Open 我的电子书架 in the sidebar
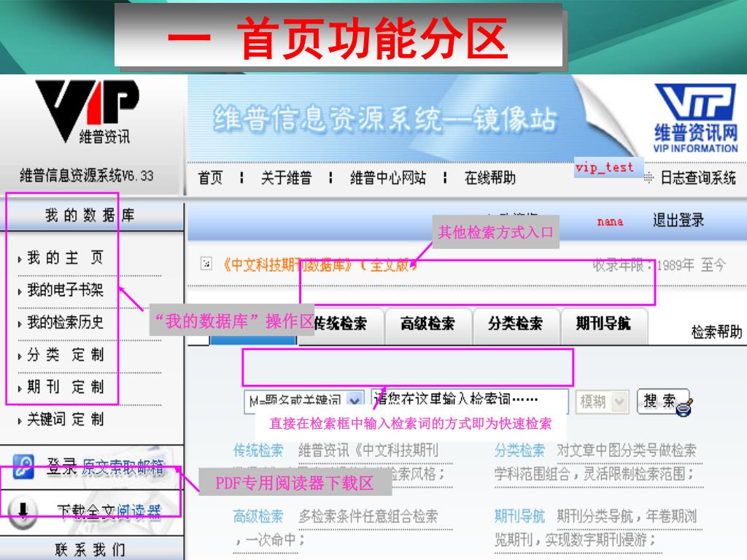 pos(65,290)
